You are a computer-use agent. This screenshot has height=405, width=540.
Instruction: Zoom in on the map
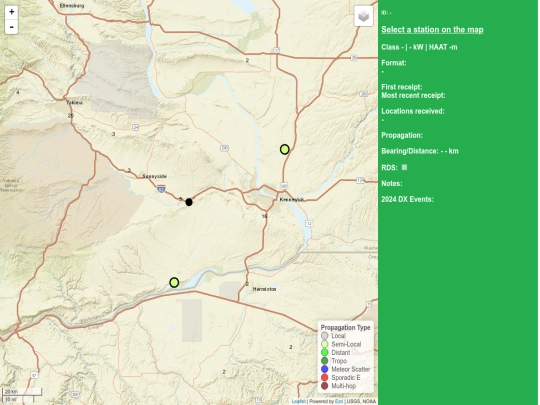(11, 12)
